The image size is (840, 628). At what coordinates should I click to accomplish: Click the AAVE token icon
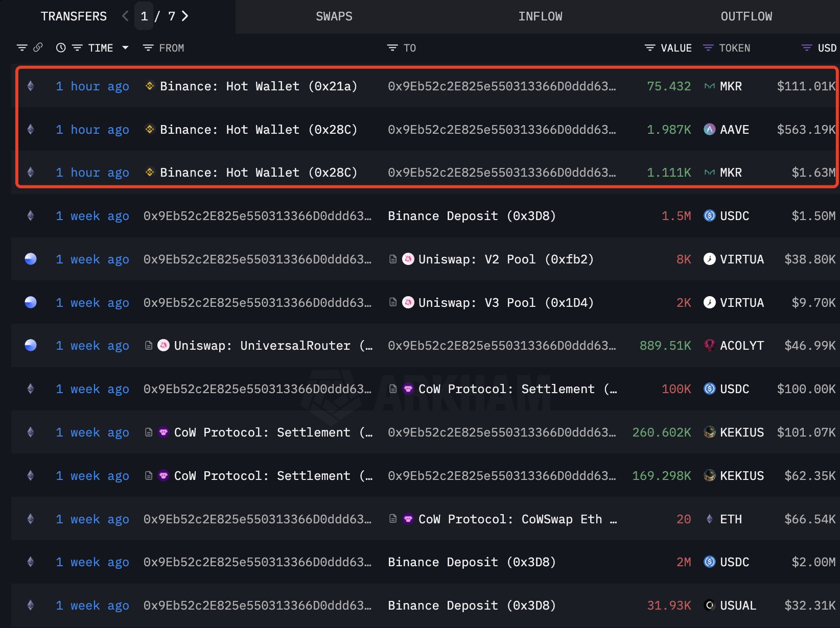pyautogui.click(x=709, y=130)
